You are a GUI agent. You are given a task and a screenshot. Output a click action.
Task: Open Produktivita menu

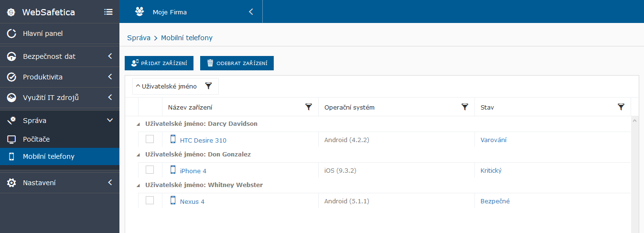(60, 77)
